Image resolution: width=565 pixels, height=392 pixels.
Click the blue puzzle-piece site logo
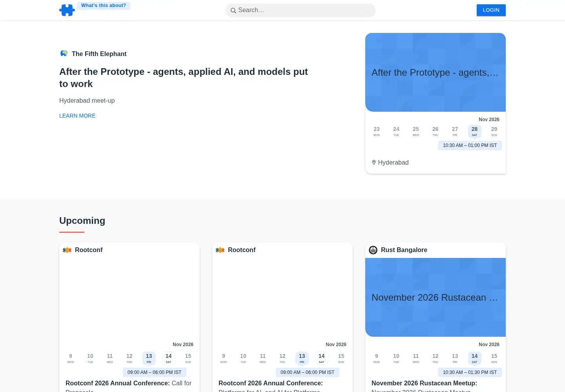click(67, 10)
